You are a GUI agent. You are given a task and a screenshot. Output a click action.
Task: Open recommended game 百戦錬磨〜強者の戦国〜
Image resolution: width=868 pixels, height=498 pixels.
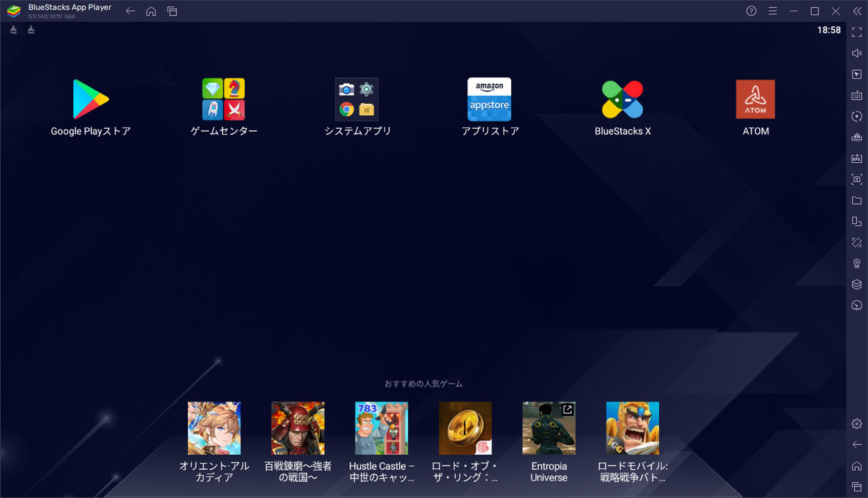(x=298, y=428)
